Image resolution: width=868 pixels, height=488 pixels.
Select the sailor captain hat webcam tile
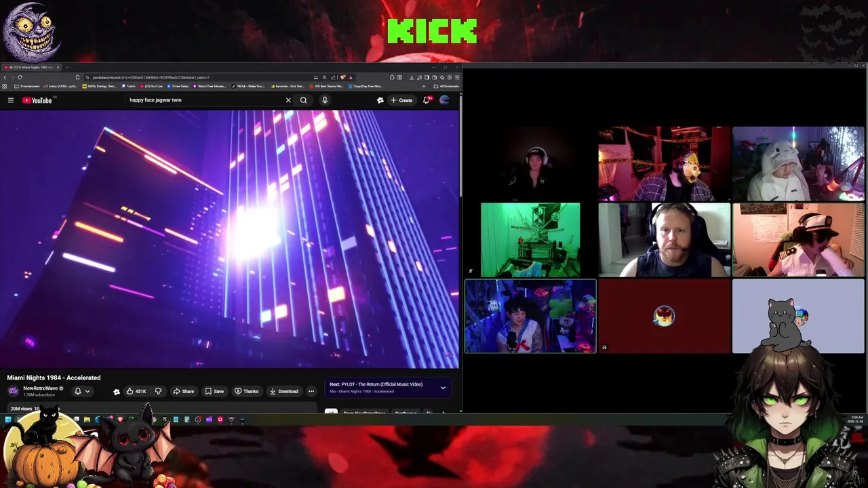click(798, 240)
